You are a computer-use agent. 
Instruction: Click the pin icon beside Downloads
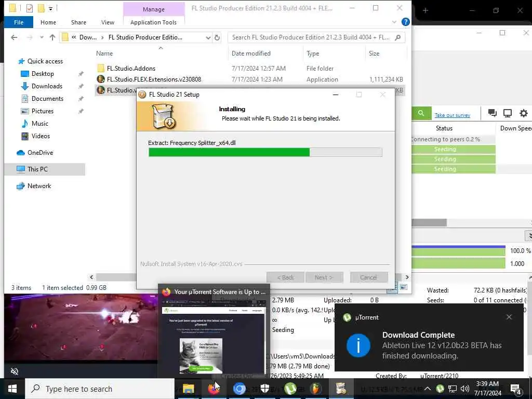(x=81, y=86)
